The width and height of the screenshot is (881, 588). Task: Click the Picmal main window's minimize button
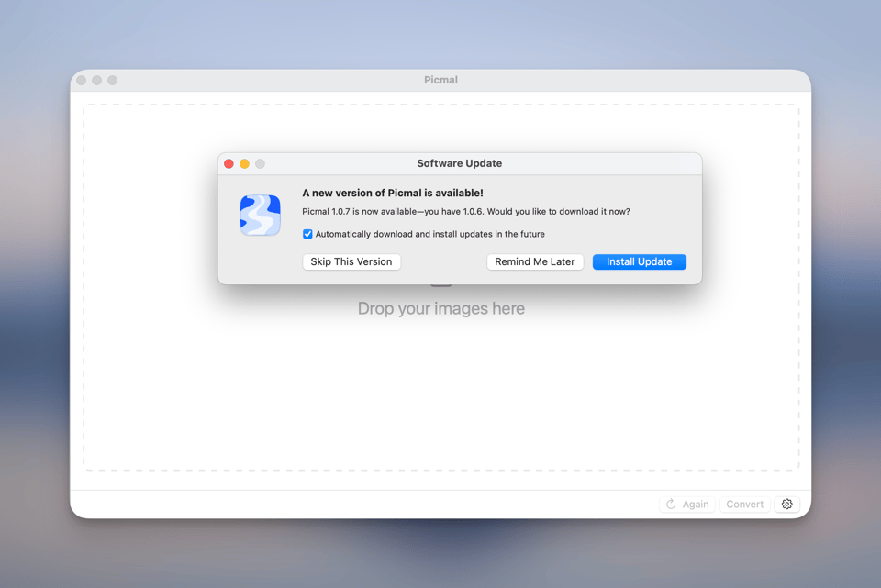(97, 80)
